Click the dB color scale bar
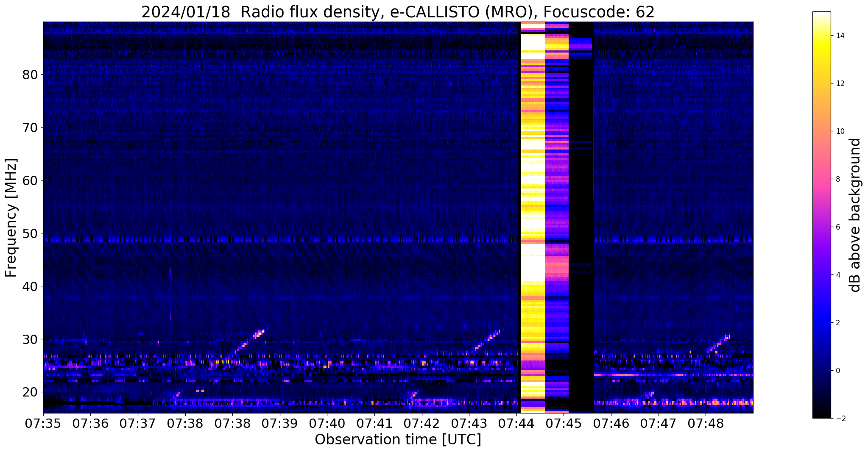This screenshot has height=452, width=868. point(821,215)
